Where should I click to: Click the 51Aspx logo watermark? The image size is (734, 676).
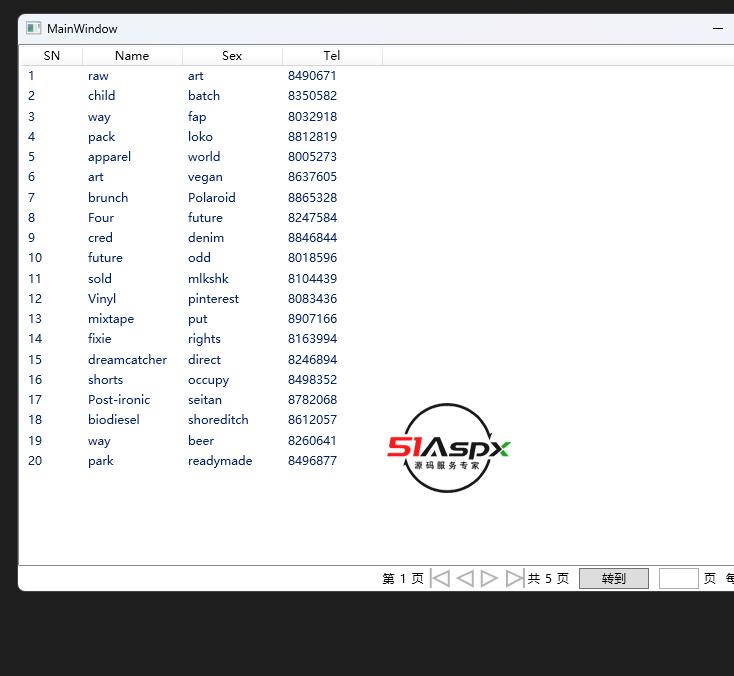click(448, 448)
